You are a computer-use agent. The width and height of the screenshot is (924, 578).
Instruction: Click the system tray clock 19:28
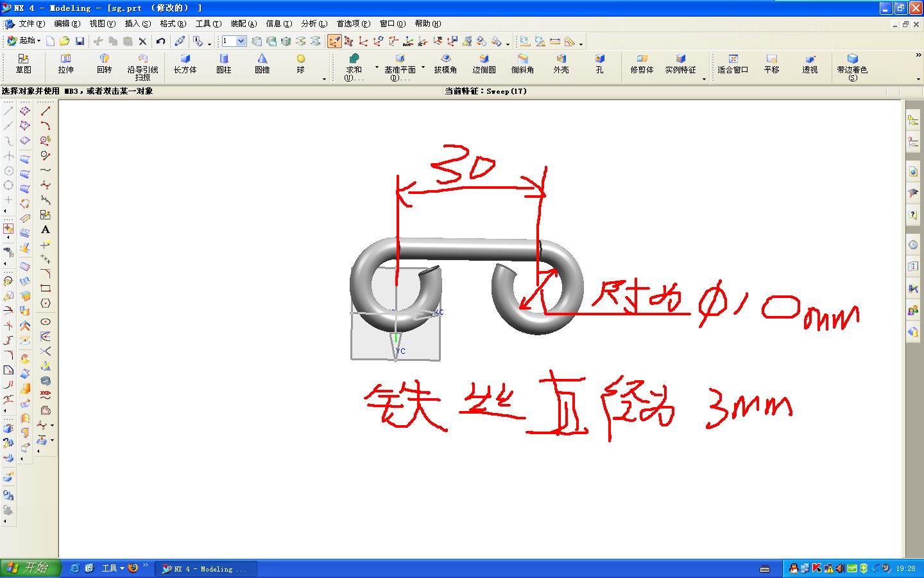point(905,568)
